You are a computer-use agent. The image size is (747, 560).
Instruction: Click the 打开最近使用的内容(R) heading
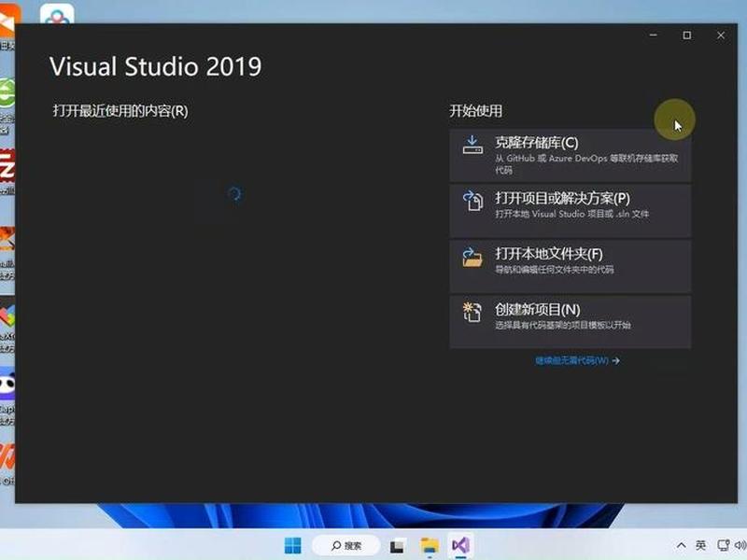(x=120, y=111)
